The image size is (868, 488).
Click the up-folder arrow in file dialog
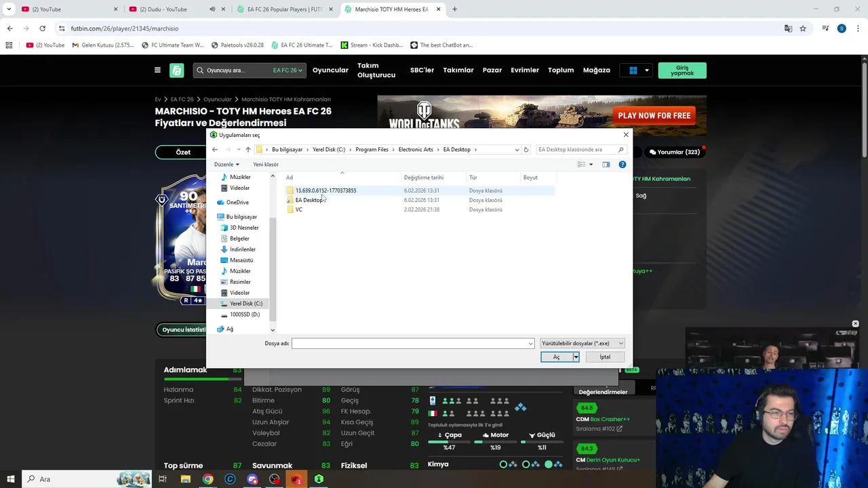(x=248, y=150)
